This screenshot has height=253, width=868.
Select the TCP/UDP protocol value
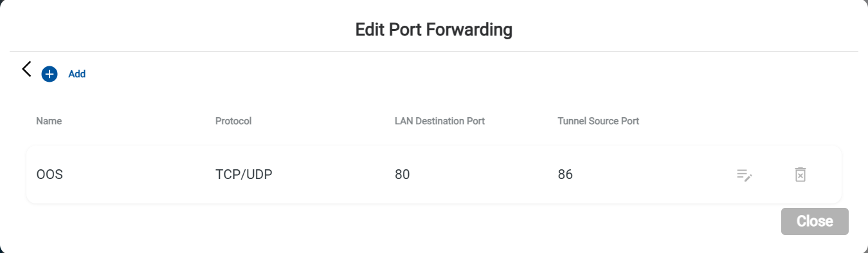(x=244, y=174)
